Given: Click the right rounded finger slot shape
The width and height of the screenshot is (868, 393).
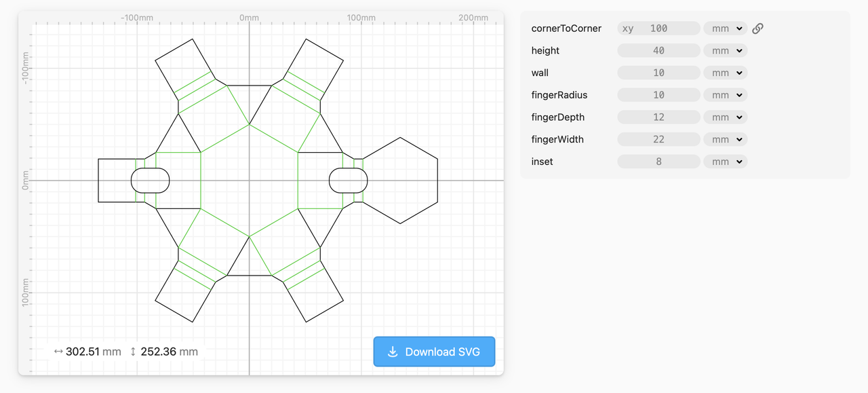Looking at the screenshot, I should [349, 181].
